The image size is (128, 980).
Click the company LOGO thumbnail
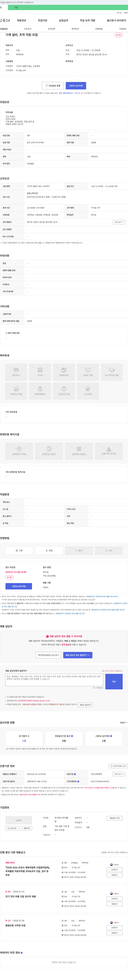19,820
